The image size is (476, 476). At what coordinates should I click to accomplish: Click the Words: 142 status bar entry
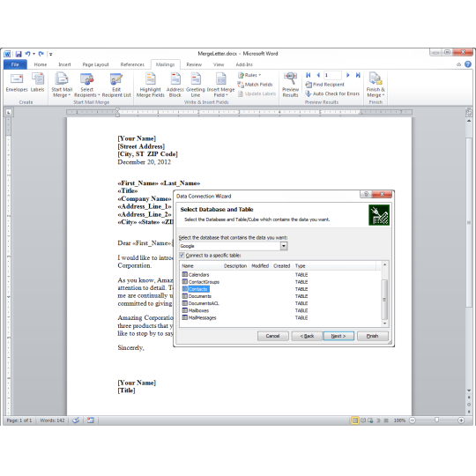52,420
